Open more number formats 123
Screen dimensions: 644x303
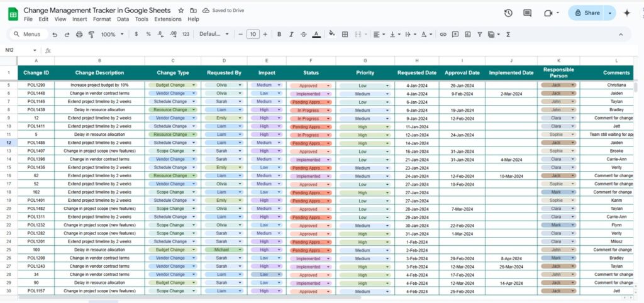tap(186, 35)
